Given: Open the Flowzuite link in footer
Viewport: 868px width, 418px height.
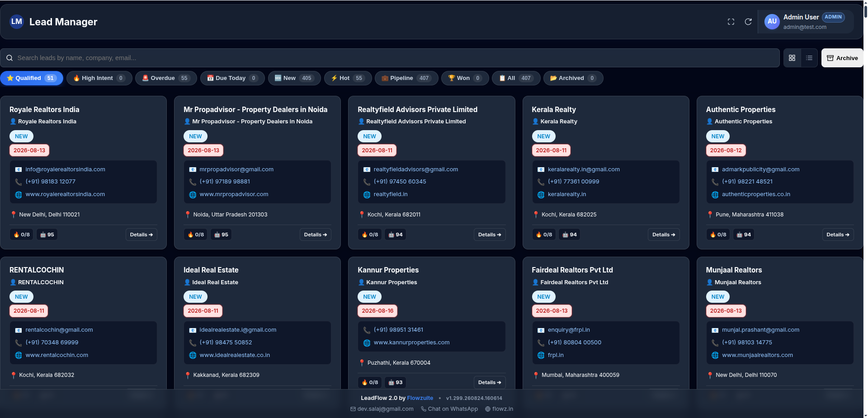Looking at the screenshot, I should (420, 398).
